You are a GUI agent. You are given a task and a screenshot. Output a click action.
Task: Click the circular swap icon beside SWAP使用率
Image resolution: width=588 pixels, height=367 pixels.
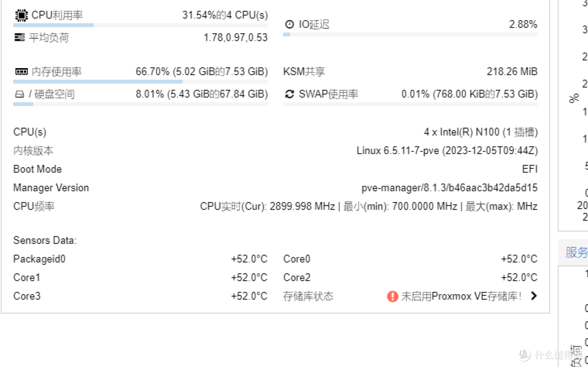pyautogui.click(x=289, y=94)
